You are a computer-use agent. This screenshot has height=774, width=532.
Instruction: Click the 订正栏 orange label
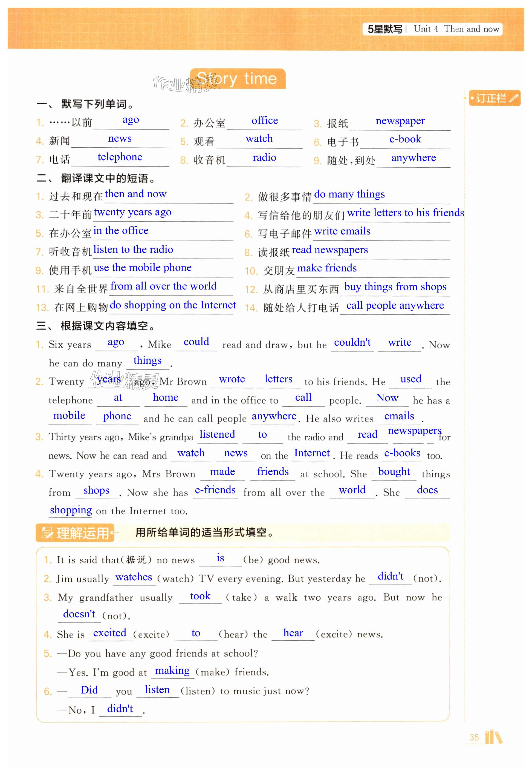click(491, 98)
